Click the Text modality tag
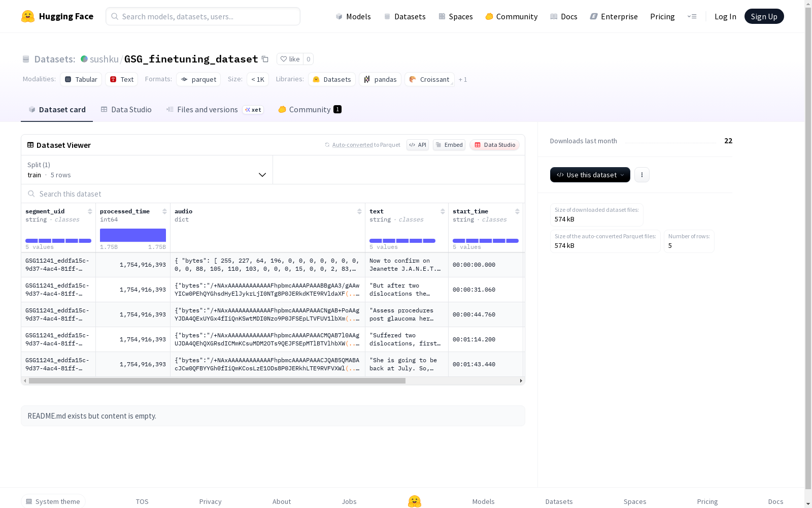812x508 pixels. tap(122, 79)
